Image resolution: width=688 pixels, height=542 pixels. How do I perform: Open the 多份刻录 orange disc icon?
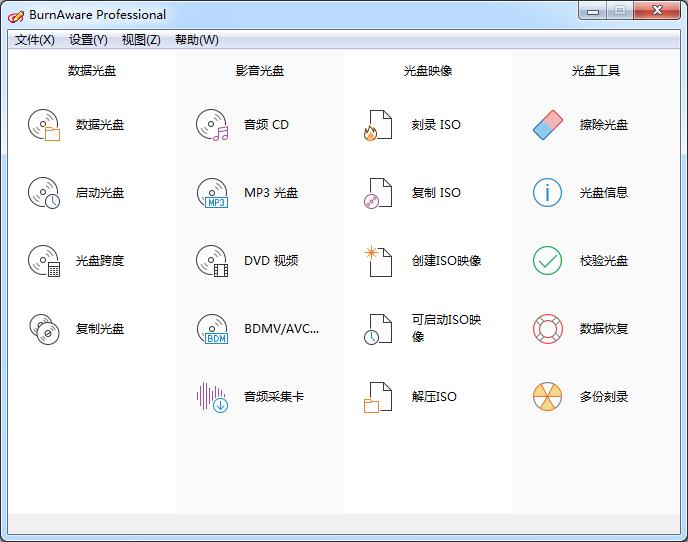(547, 397)
